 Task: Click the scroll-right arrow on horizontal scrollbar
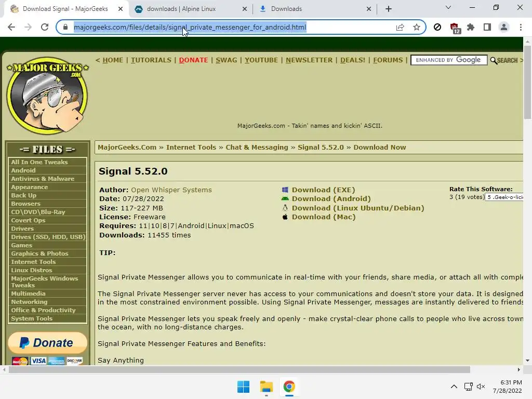click(x=519, y=369)
